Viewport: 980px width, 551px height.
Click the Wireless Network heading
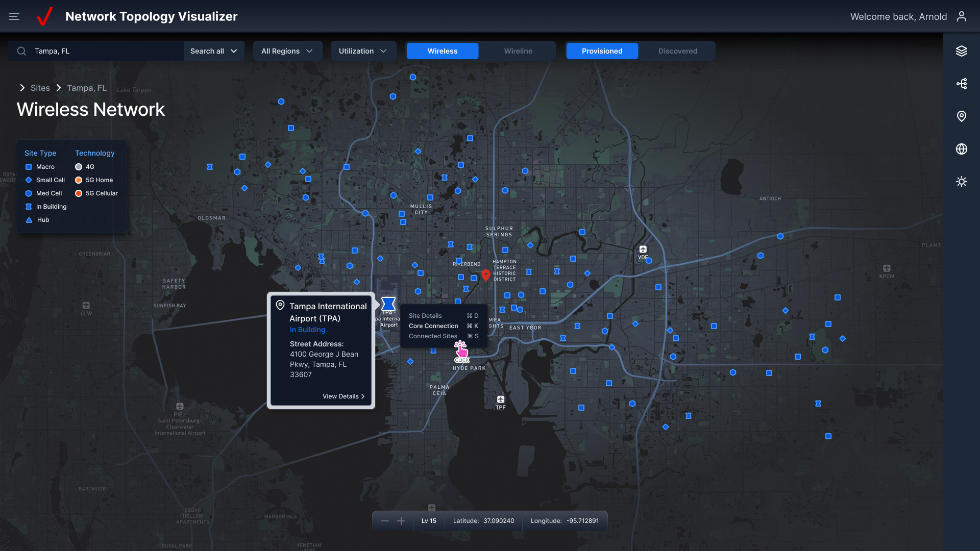click(x=91, y=109)
